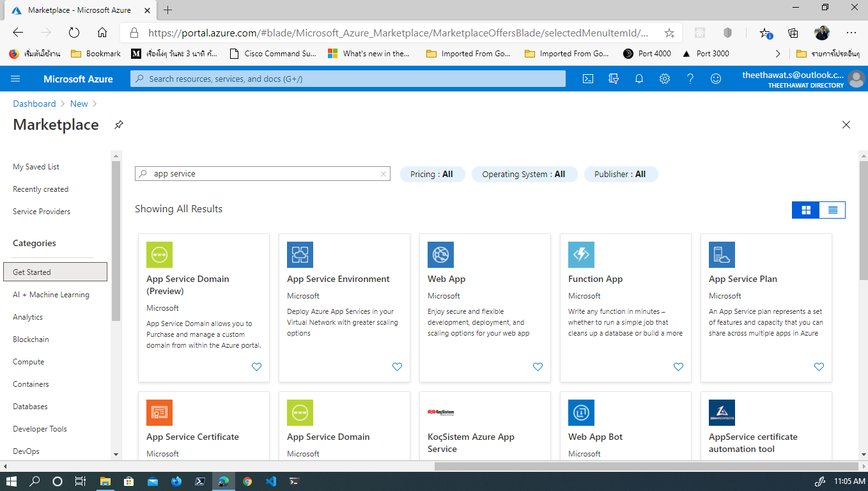Viewport: 868px width, 491px height.
Task: Focus the Marketplace search field
Action: pos(263,174)
